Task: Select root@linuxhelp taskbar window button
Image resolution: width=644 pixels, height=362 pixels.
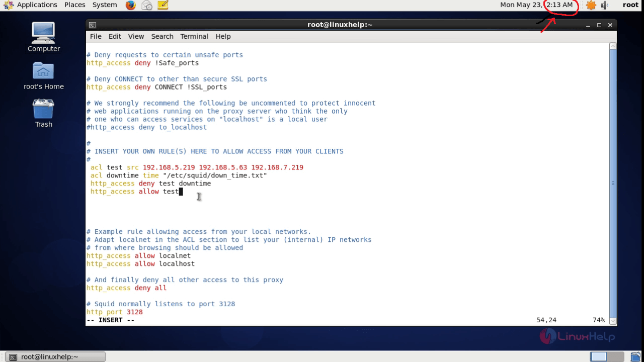Action: click(x=56, y=357)
